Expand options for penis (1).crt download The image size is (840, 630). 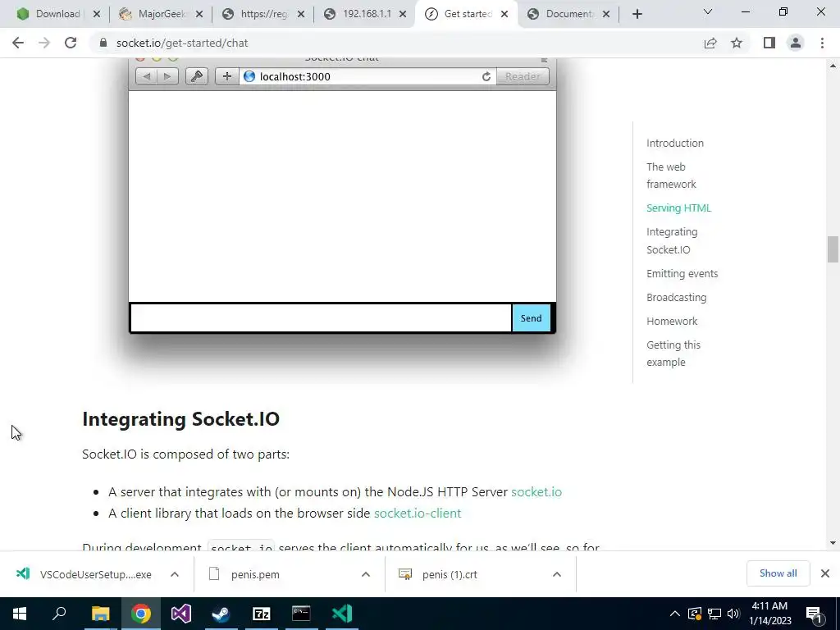coord(557,574)
